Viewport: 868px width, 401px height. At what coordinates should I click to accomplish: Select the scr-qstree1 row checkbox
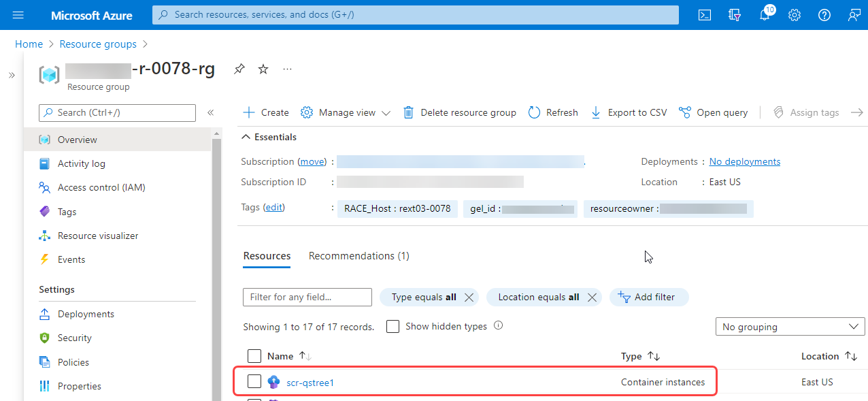pos(254,382)
